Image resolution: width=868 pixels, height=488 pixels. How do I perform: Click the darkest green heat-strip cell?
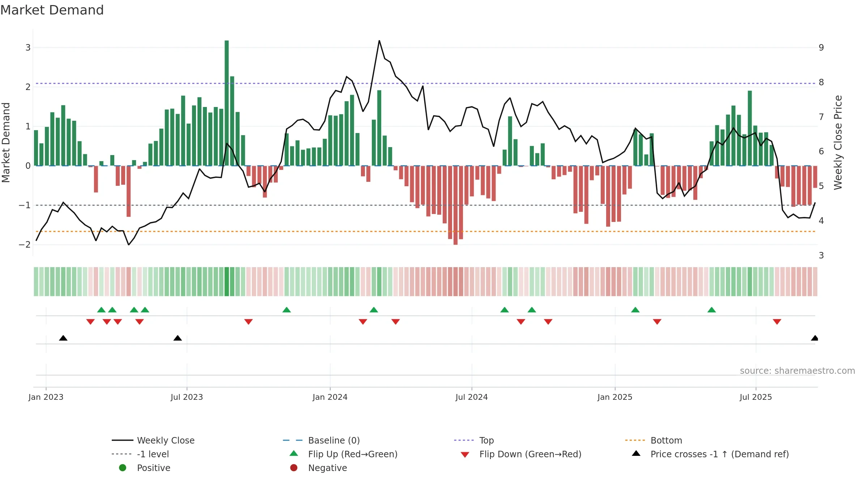click(227, 282)
